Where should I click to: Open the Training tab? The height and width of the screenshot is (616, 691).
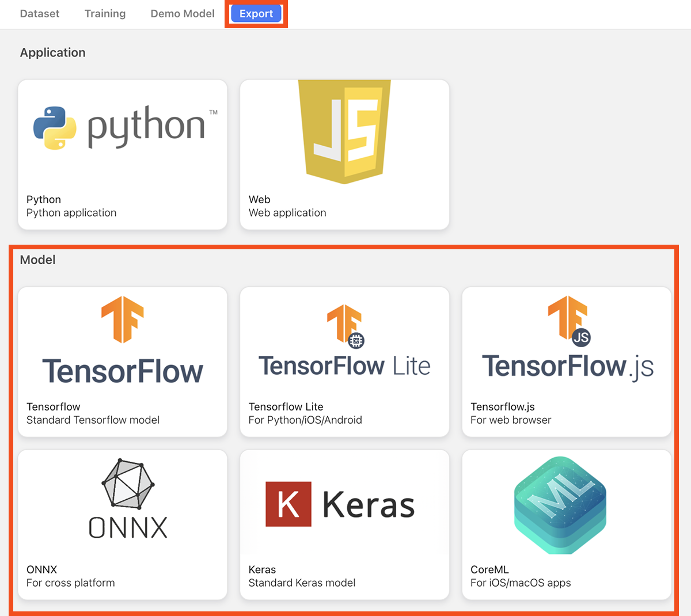(105, 14)
